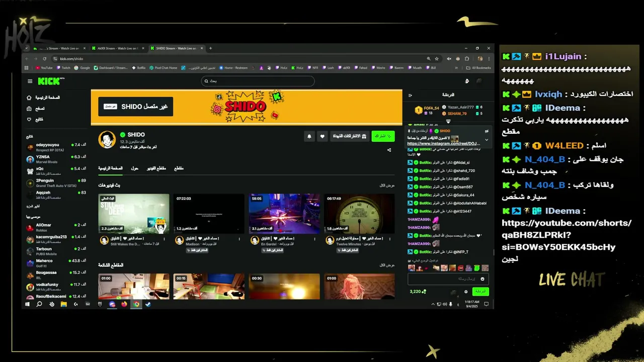Open the Pixel Chat Home bookmark
This screenshot has width=644, height=362.
click(x=164, y=68)
